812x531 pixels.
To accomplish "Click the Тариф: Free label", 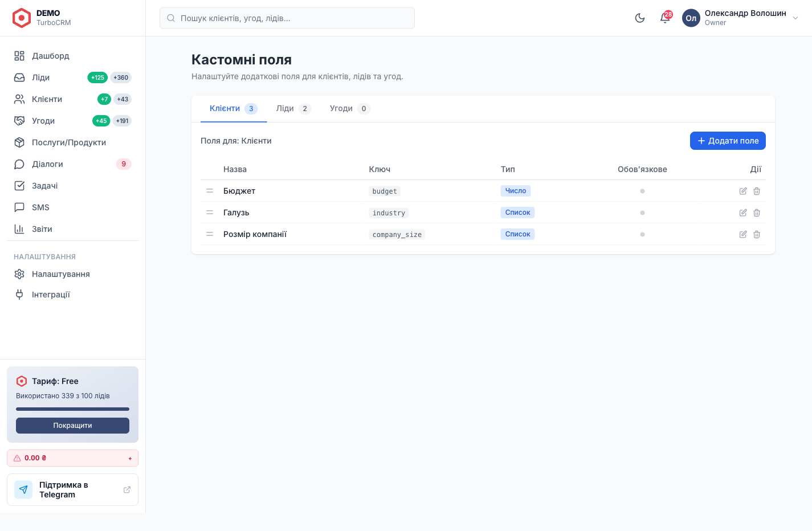I will click(x=55, y=381).
